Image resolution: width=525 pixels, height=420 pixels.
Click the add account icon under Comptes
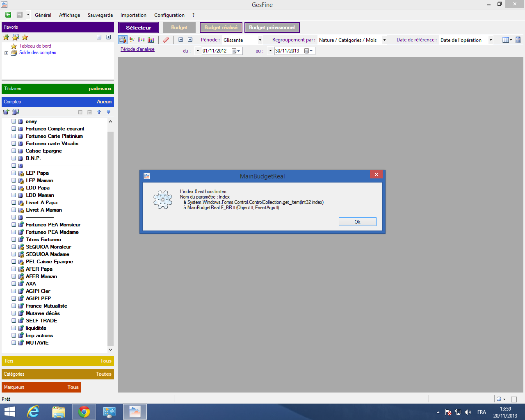click(6, 112)
